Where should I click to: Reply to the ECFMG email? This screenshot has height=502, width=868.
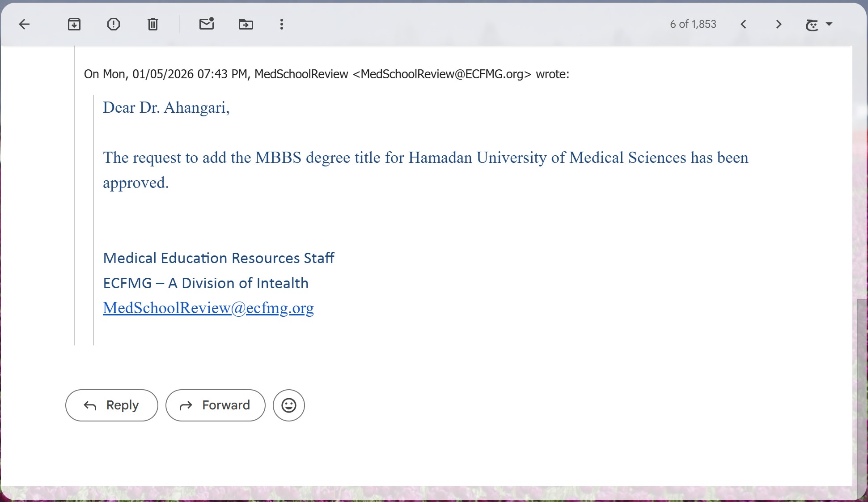(x=112, y=405)
